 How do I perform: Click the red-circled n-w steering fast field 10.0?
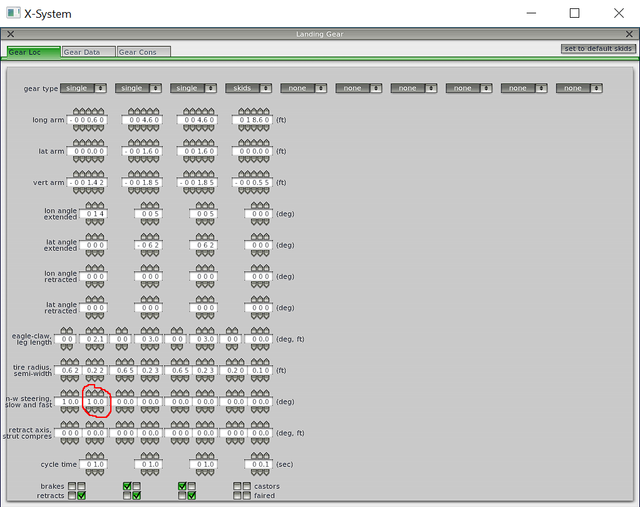(96, 402)
